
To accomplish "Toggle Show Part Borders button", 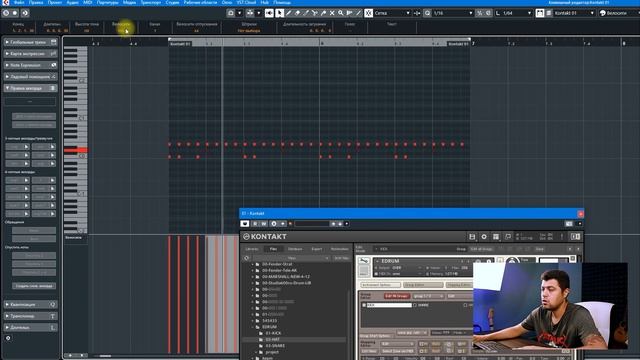I will [x=540, y=13].
